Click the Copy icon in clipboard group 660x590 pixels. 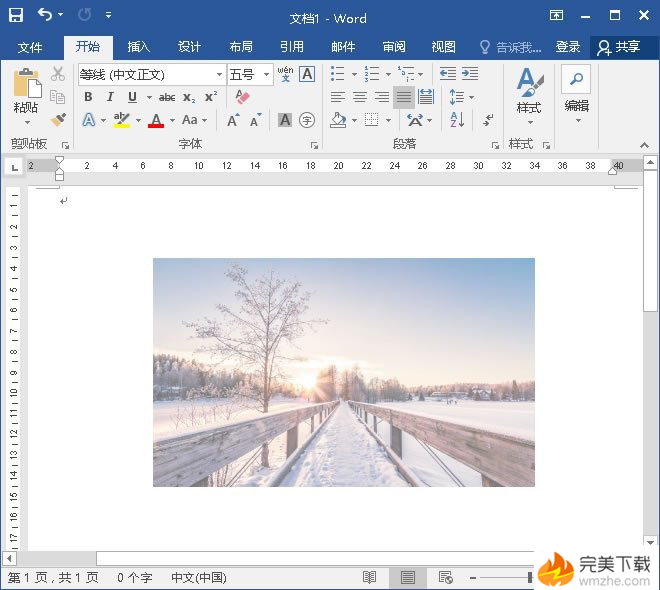[x=58, y=97]
